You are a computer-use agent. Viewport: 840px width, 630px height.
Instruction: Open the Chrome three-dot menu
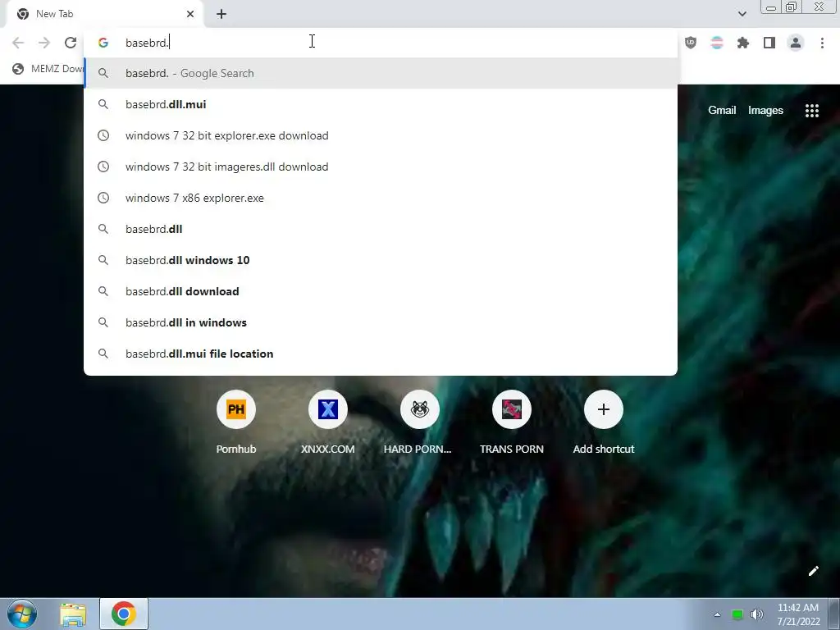822,43
